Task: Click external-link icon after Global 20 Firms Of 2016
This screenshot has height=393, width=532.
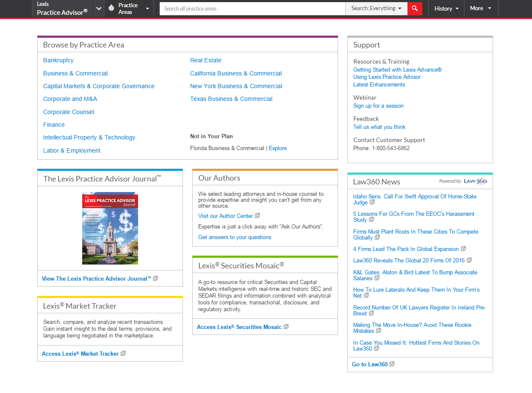Action: coord(469,260)
